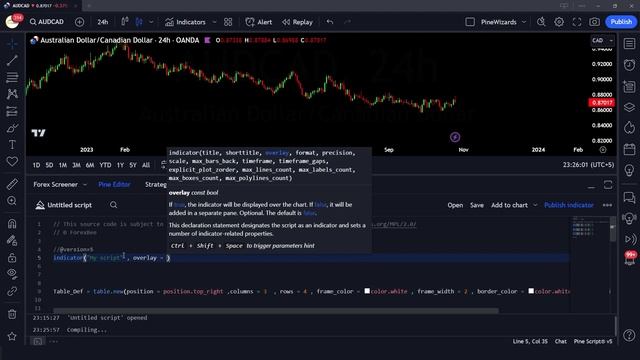Image resolution: width=640 pixels, height=360 pixels.
Task: Open the alerts clock panel icon
Action: 629,65
